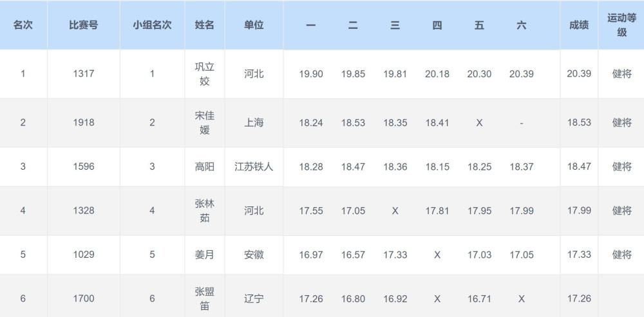The image size is (644, 317).
Task: Select the 姓名 column header
Action: pos(205,26)
